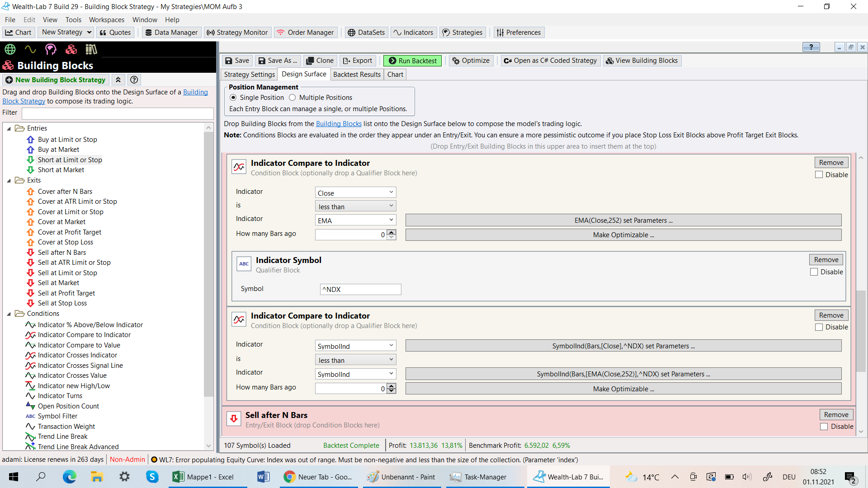The width and height of the screenshot is (868, 488).
Task: Open the Workspaces menu
Action: pos(106,20)
